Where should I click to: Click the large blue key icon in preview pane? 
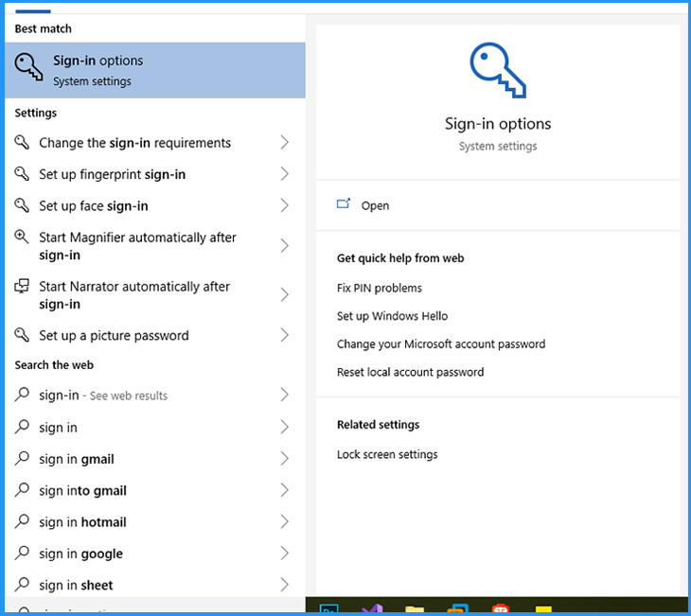click(498, 70)
